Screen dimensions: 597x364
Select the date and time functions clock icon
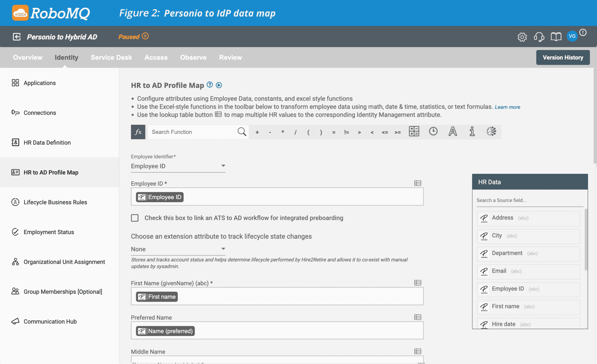coord(433,132)
